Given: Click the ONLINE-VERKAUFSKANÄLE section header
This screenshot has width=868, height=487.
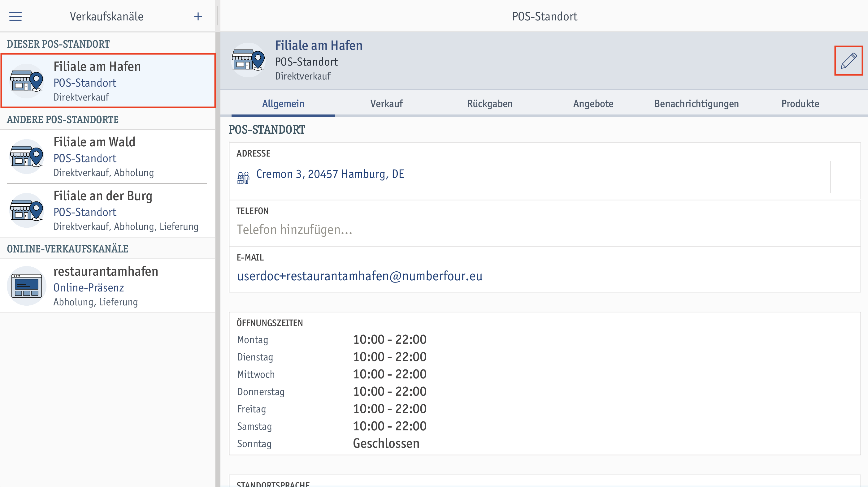Looking at the screenshot, I should click(67, 249).
